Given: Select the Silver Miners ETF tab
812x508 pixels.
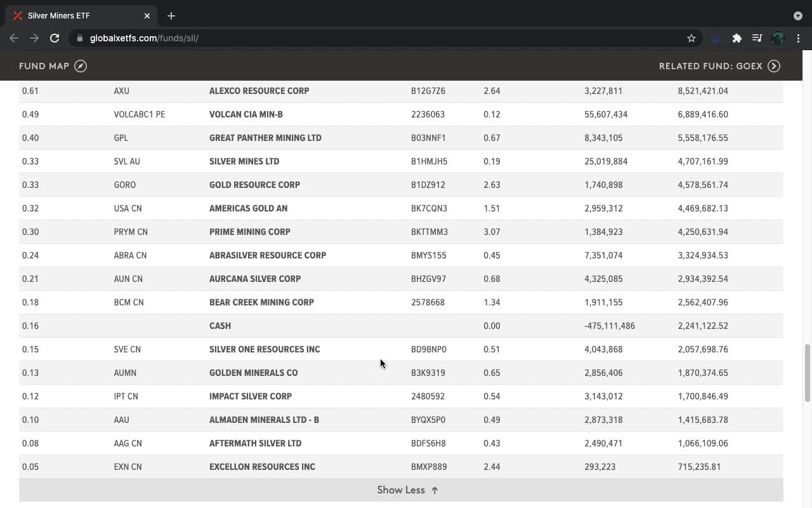Looking at the screenshot, I should point(82,16).
